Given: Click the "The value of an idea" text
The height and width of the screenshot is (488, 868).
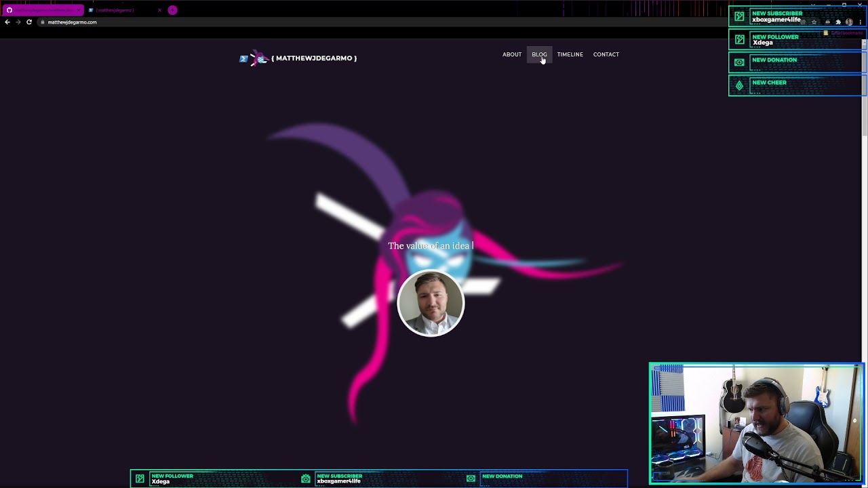Looking at the screenshot, I should [x=429, y=245].
